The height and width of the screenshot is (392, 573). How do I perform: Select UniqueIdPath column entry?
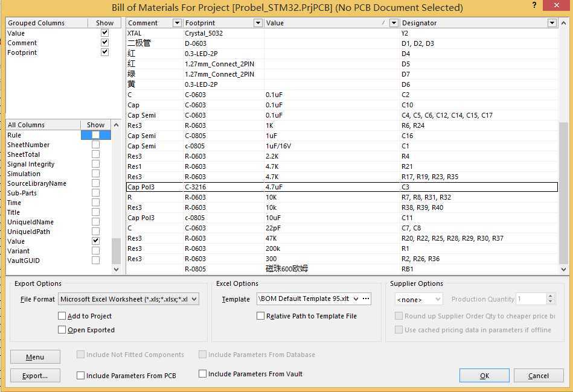coord(28,232)
